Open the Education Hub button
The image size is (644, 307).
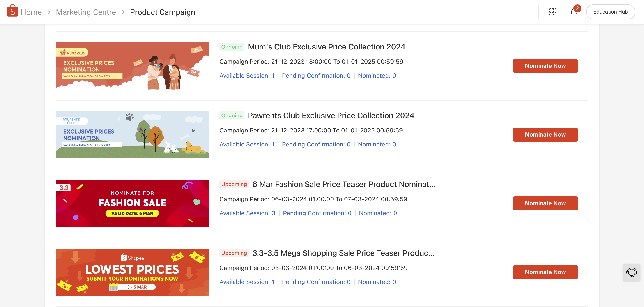(610, 12)
